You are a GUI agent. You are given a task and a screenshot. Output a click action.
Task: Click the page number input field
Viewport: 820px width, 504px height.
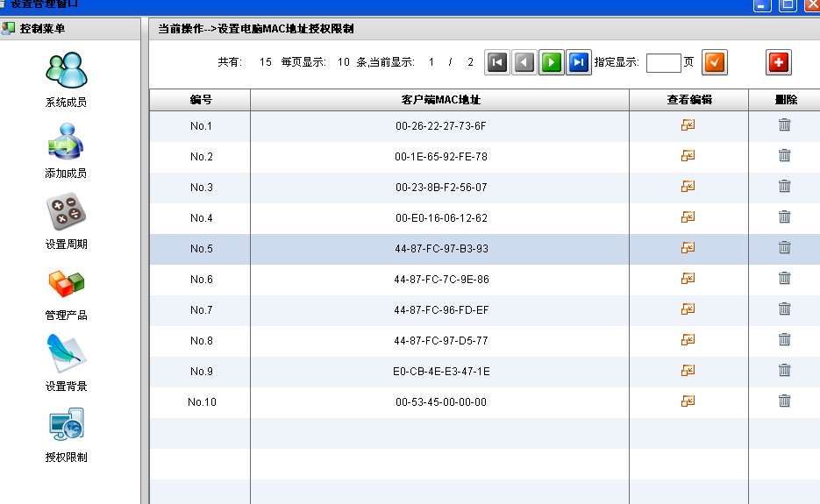tap(664, 63)
